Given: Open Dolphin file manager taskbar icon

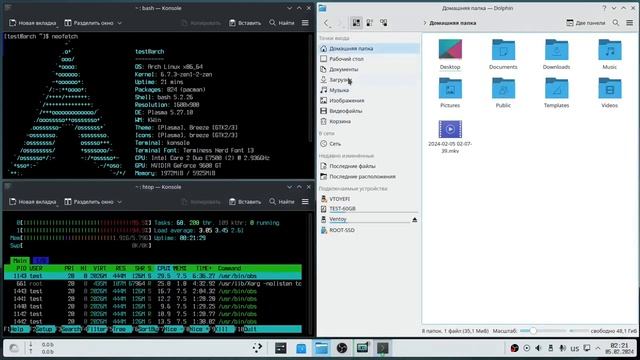Looking at the screenshot, I should click(x=321, y=348).
